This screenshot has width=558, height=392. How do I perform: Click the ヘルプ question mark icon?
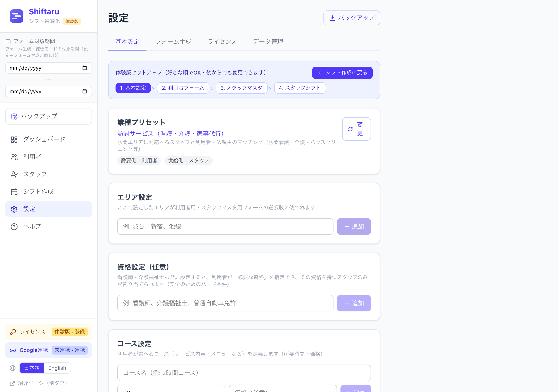point(14,227)
